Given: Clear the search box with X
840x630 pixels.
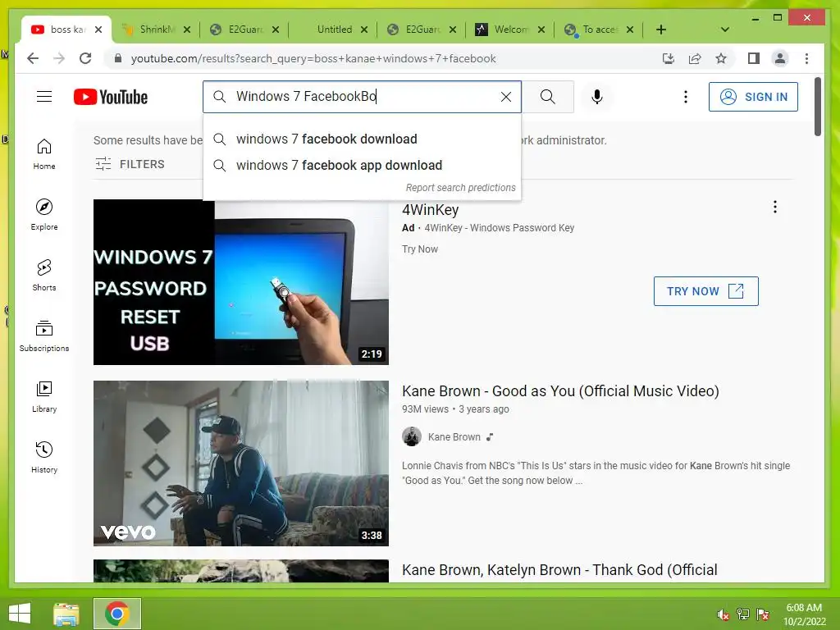Looking at the screenshot, I should coord(505,97).
